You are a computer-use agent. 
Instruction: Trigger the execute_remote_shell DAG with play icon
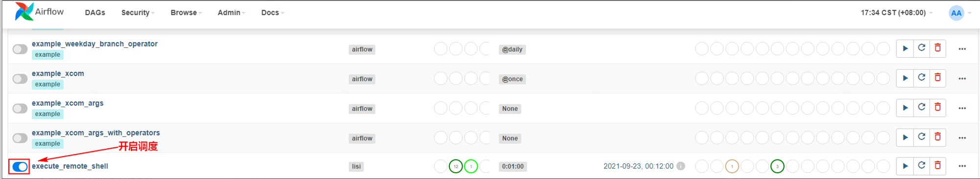click(905, 166)
